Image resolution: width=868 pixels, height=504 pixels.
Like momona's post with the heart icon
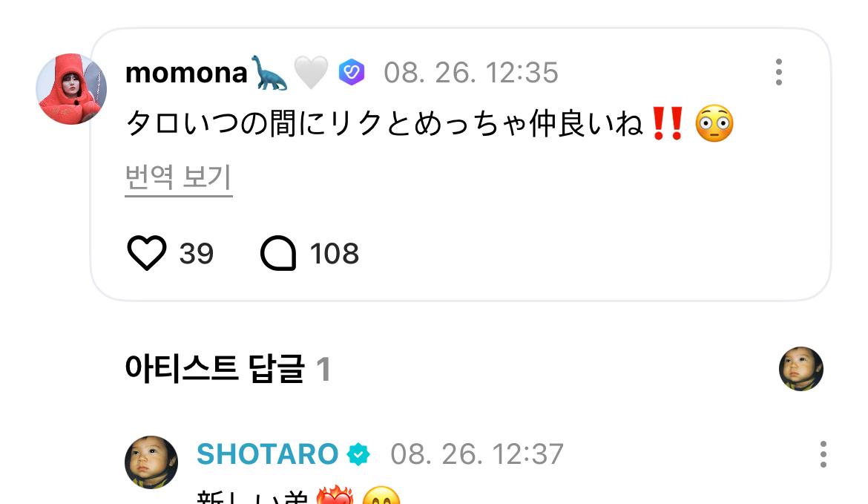[x=147, y=253]
